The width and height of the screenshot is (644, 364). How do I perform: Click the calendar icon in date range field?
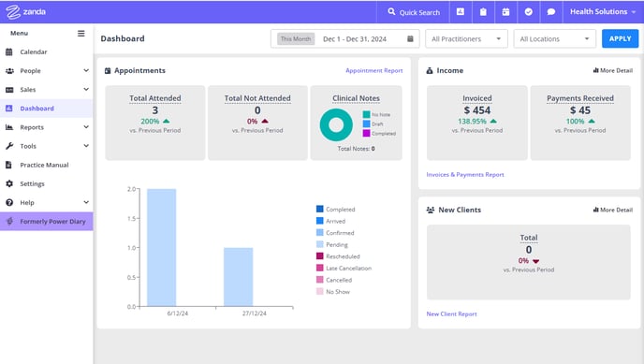pyautogui.click(x=410, y=38)
